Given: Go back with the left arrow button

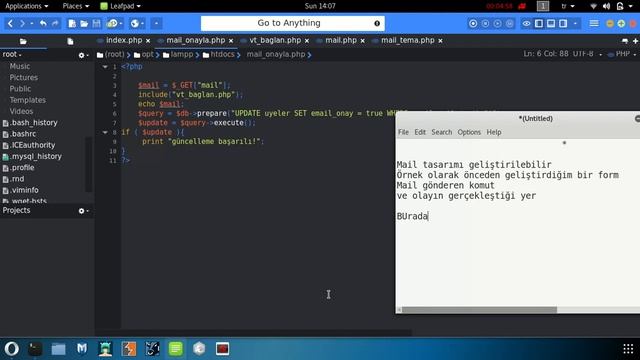Looking at the screenshot, I should tap(11, 24).
